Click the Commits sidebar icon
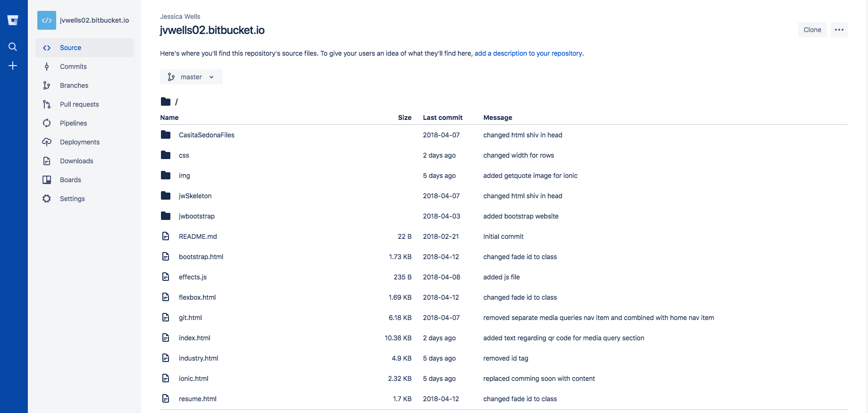 click(x=47, y=67)
